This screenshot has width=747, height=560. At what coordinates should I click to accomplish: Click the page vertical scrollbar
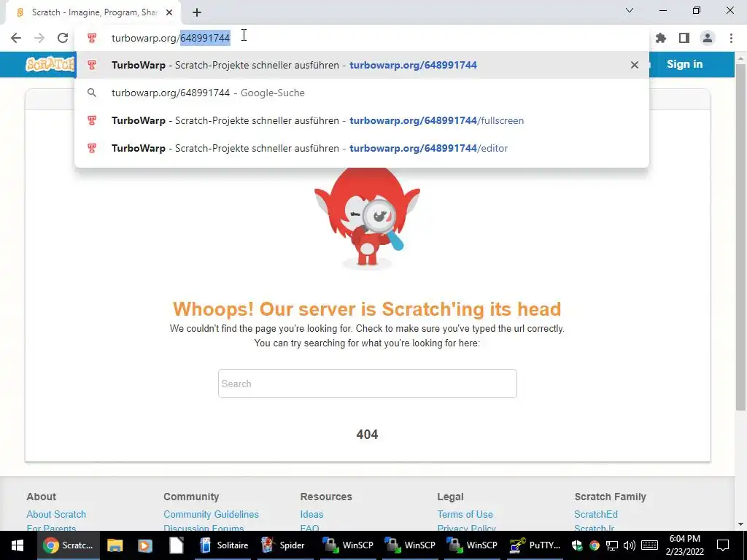[x=740, y=238]
